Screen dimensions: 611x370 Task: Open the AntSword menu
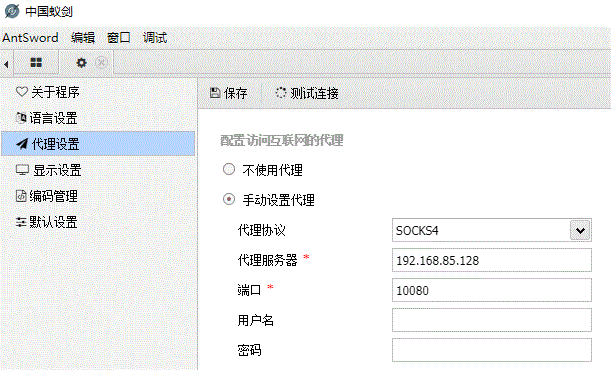click(30, 38)
